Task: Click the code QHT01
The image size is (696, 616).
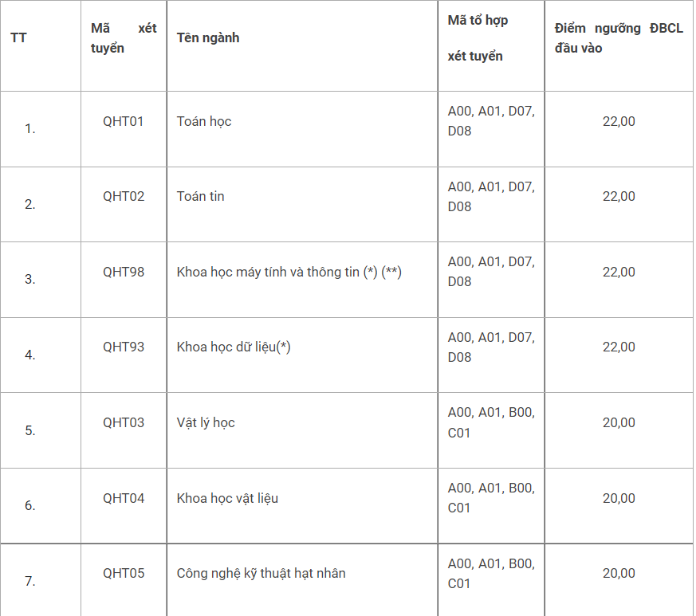Action: coord(124,122)
